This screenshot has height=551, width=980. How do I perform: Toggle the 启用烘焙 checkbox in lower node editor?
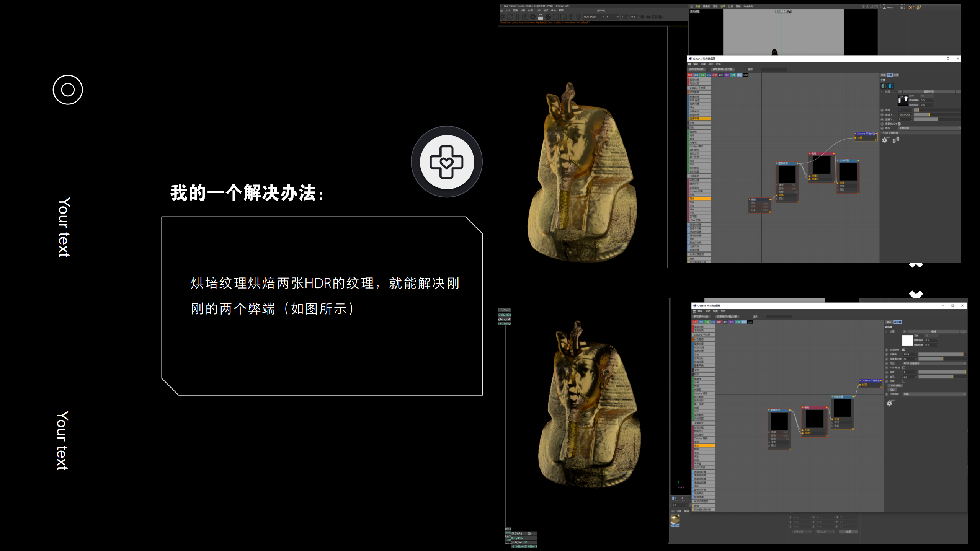click(904, 350)
